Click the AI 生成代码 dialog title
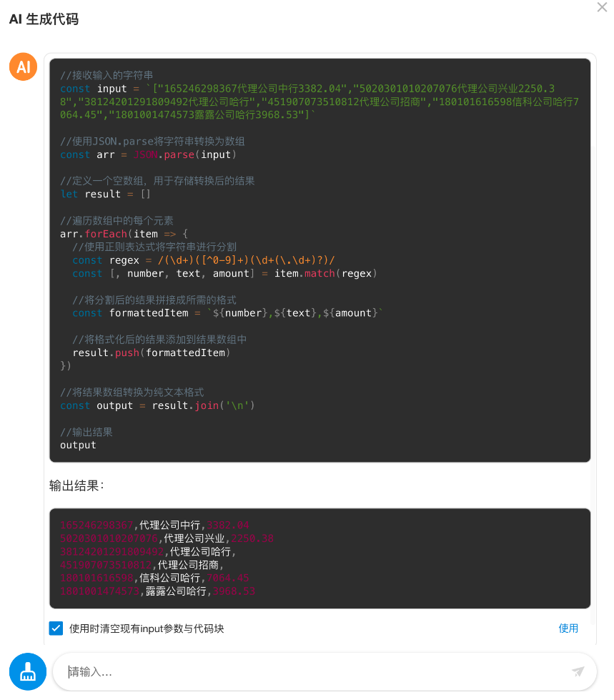This screenshot has height=700, width=614. tap(44, 19)
